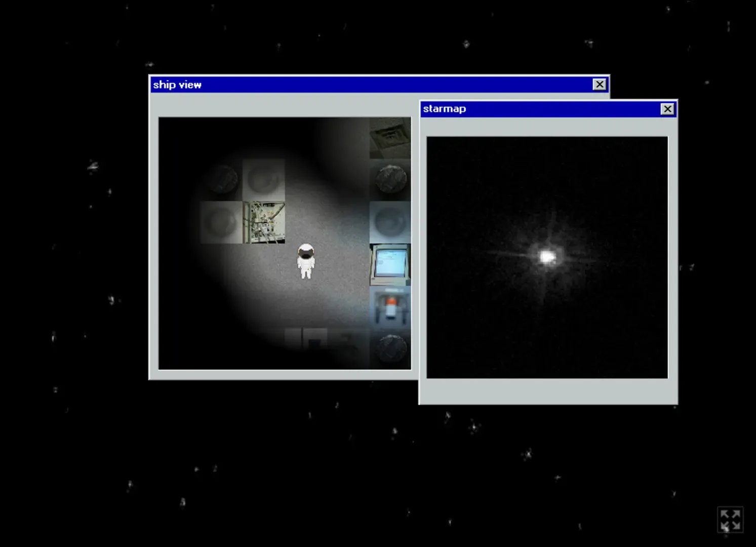Screen dimensions: 756x547
Task: Click the orange-capped canister device
Action: (390, 307)
